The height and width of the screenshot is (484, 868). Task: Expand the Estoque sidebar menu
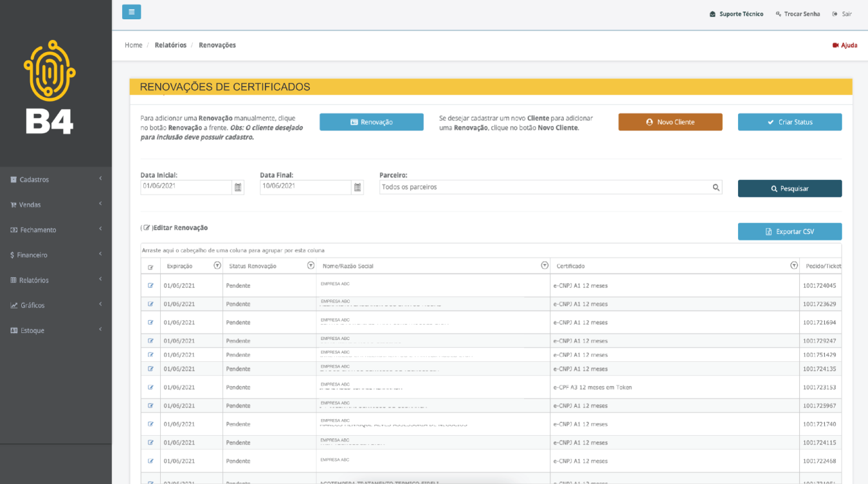pyautogui.click(x=56, y=330)
